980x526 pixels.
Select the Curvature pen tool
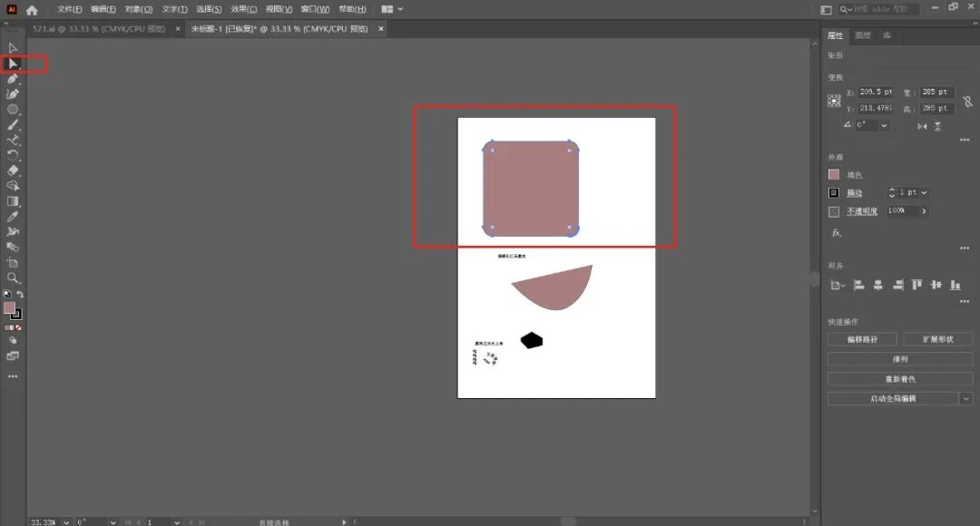pyautogui.click(x=13, y=93)
